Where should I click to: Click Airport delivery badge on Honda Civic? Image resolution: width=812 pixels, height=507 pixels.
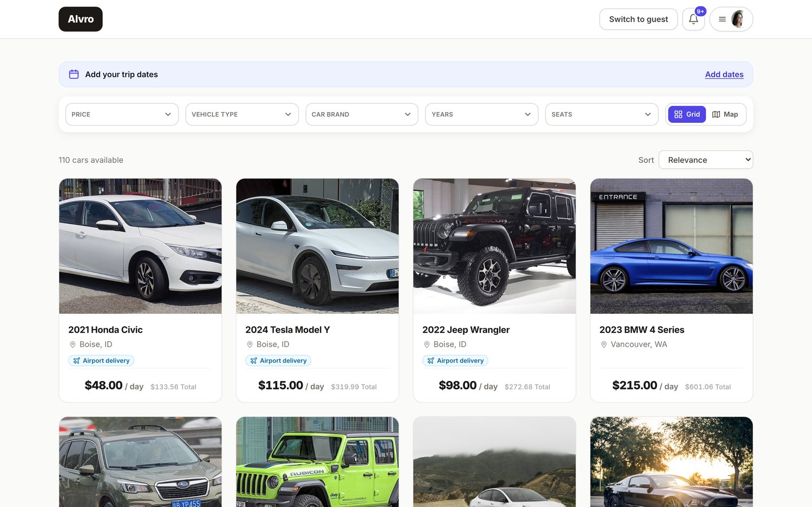[x=101, y=360]
